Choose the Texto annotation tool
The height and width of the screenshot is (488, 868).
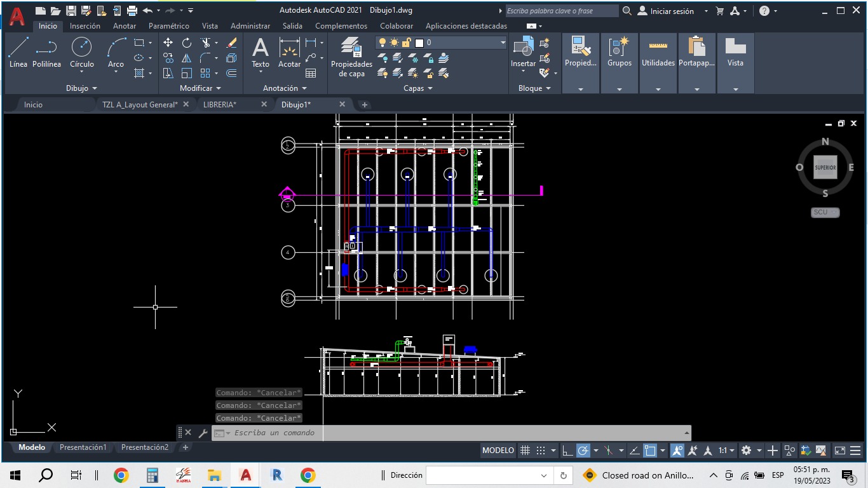tap(261, 52)
